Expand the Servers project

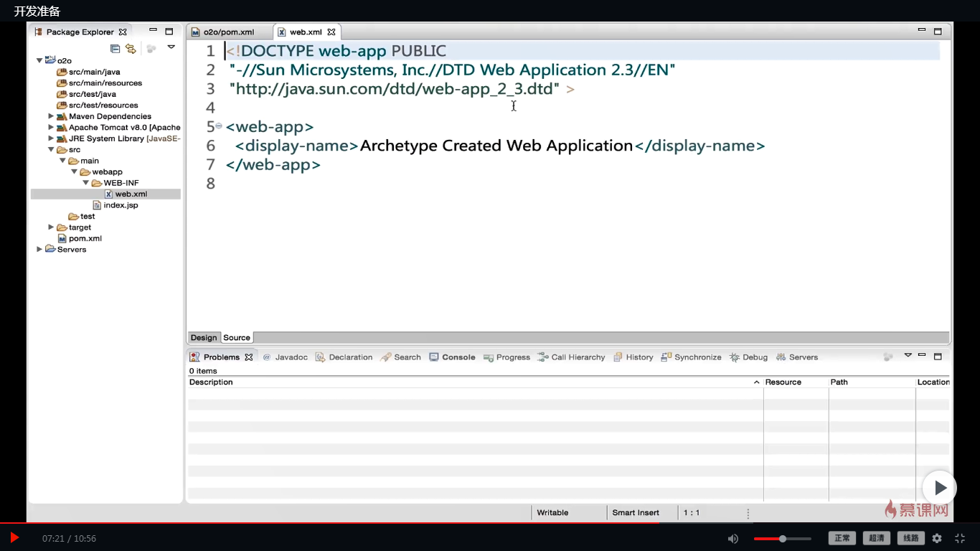[x=39, y=250]
